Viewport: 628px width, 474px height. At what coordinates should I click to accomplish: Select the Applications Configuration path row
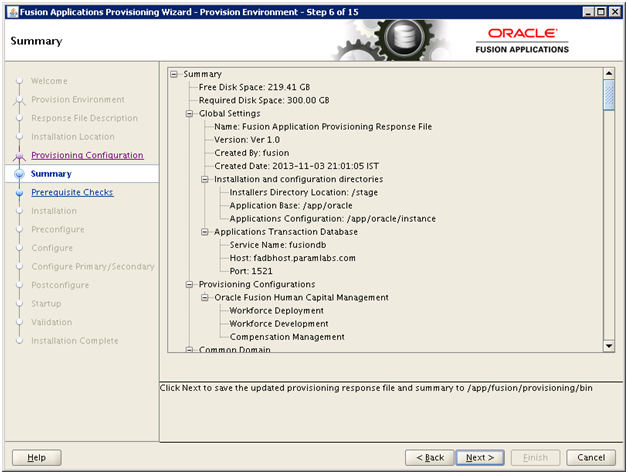(332, 219)
